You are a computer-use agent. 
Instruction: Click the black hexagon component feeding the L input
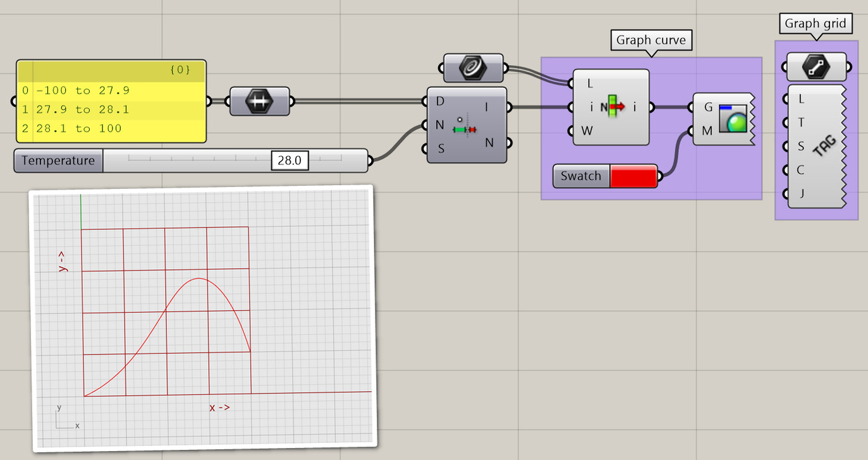tap(473, 68)
